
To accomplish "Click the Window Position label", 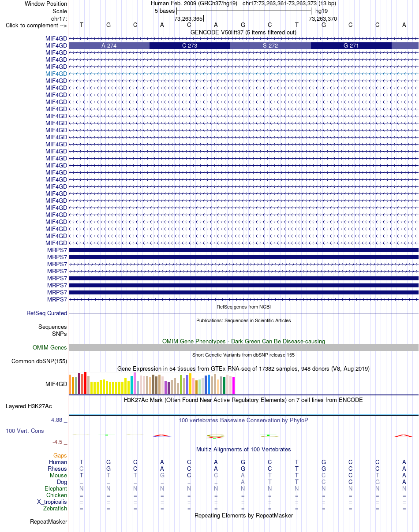I will 46,4.
